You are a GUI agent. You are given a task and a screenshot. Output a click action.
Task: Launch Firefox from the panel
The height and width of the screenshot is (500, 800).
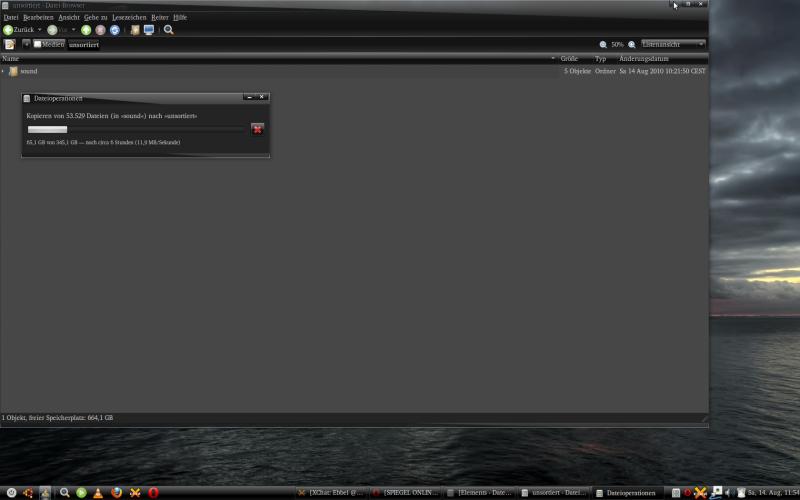116,493
